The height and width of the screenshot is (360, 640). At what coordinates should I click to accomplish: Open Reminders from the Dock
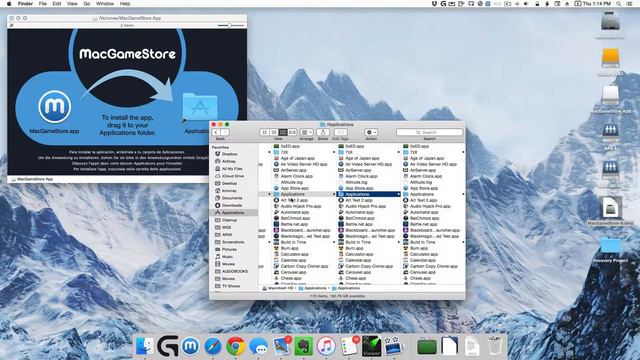click(349, 346)
